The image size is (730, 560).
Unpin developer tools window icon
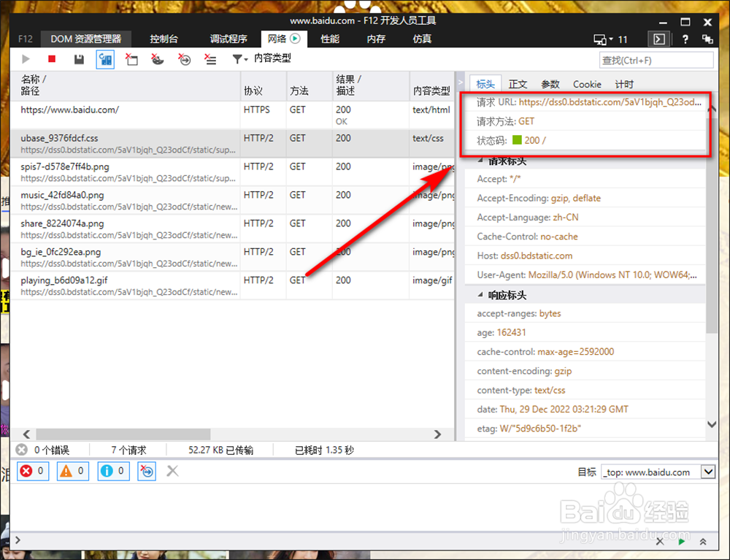tap(707, 39)
